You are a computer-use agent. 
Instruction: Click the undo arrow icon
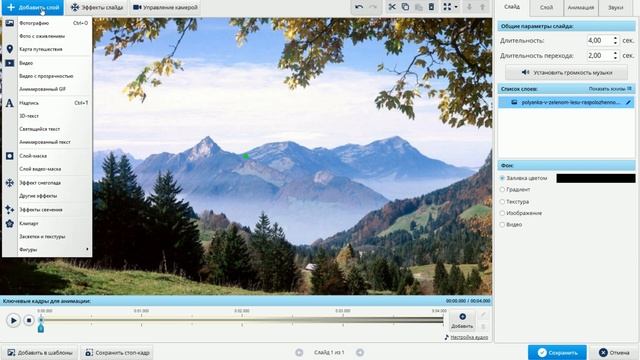coord(359,7)
